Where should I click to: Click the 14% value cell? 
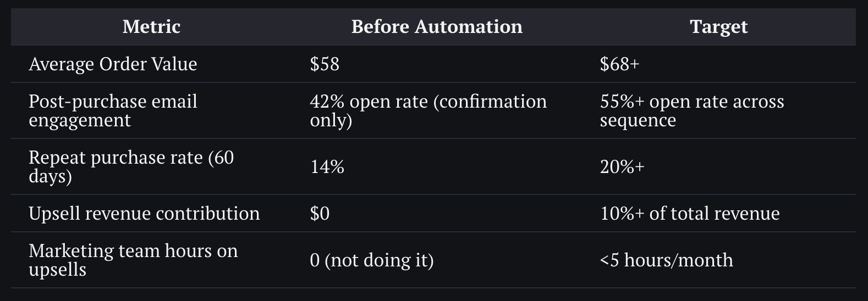(x=327, y=166)
